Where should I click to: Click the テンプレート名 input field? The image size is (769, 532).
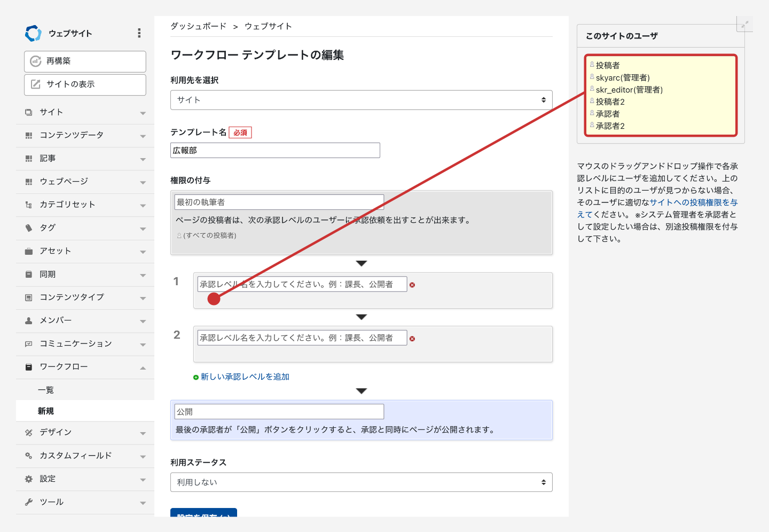275,151
